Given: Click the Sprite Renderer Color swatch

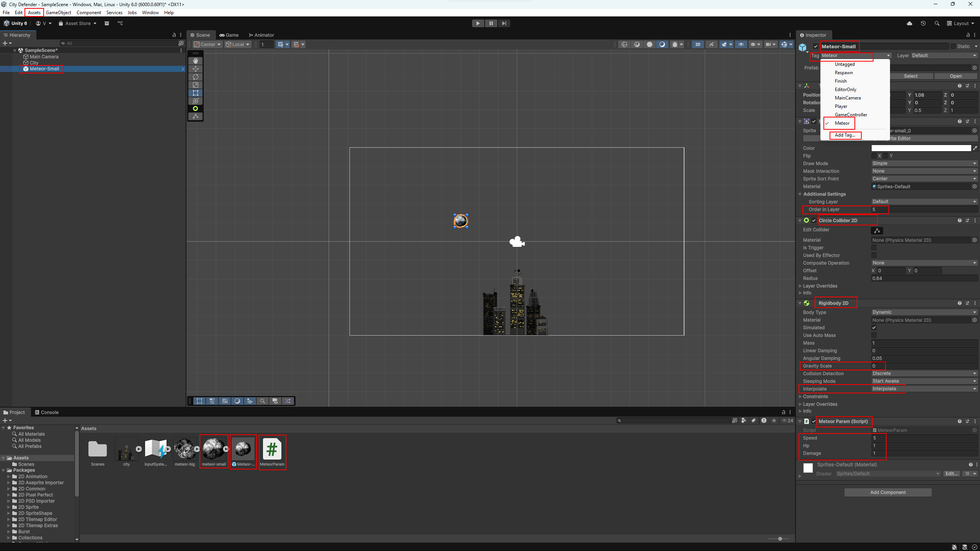Looking at the screenshot, I should point(921,148).
